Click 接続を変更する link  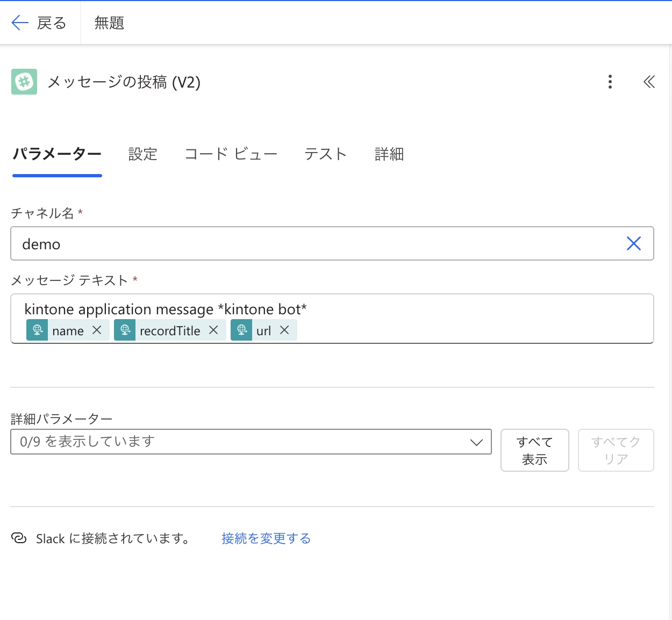coord(266,538)
